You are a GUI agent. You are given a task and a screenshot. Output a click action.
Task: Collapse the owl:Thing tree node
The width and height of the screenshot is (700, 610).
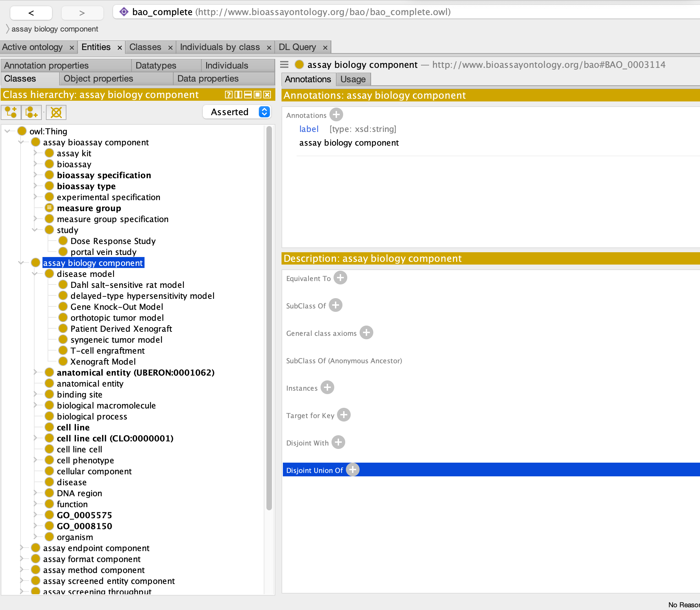click(x=7, y=131)
